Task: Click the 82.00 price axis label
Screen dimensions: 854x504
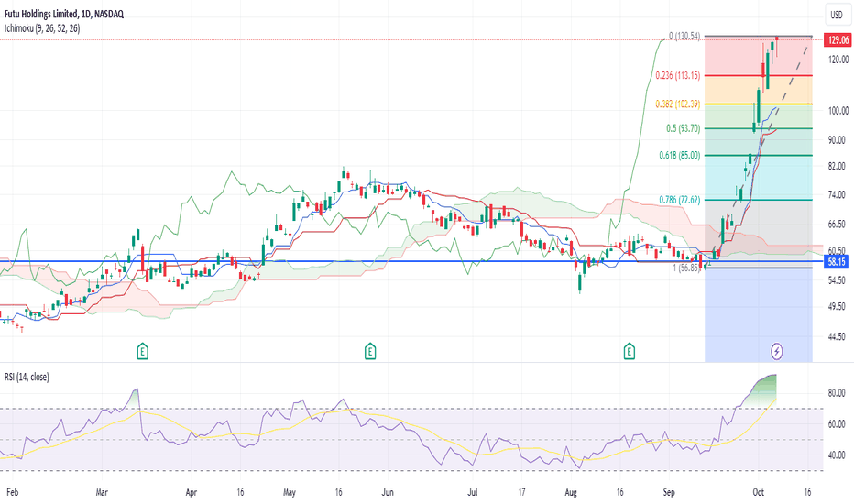Action: pyautogui.click(x=837, y=166)
